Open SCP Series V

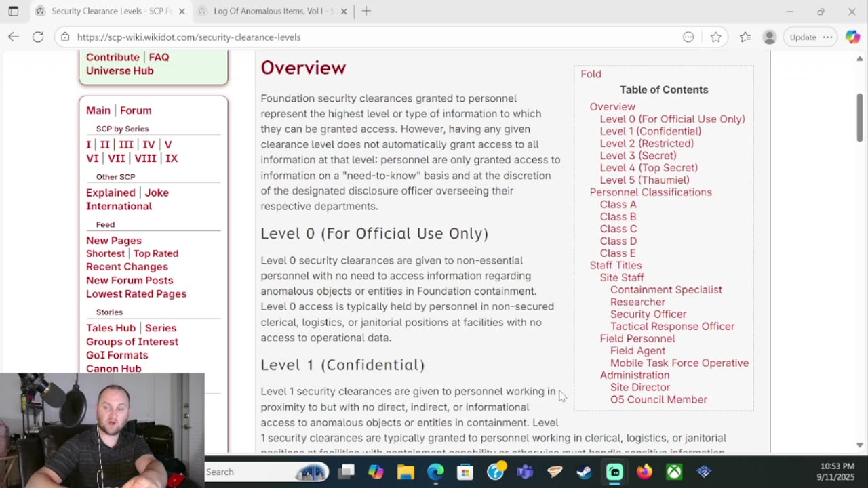(x=168, y=144)
